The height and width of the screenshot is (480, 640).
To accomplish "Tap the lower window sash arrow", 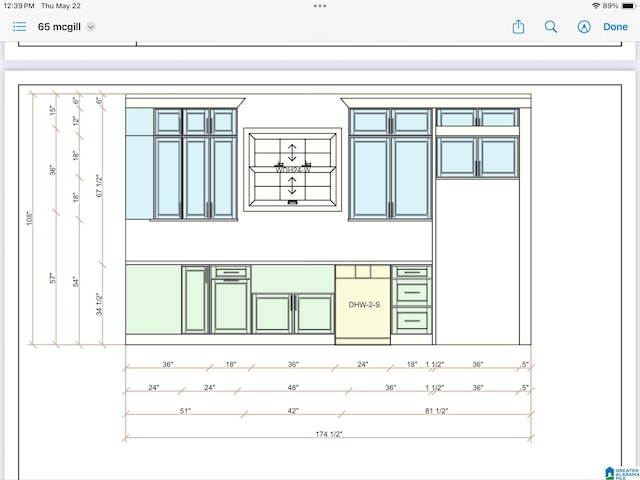I will pyautogui.click(x=292, y=186).
